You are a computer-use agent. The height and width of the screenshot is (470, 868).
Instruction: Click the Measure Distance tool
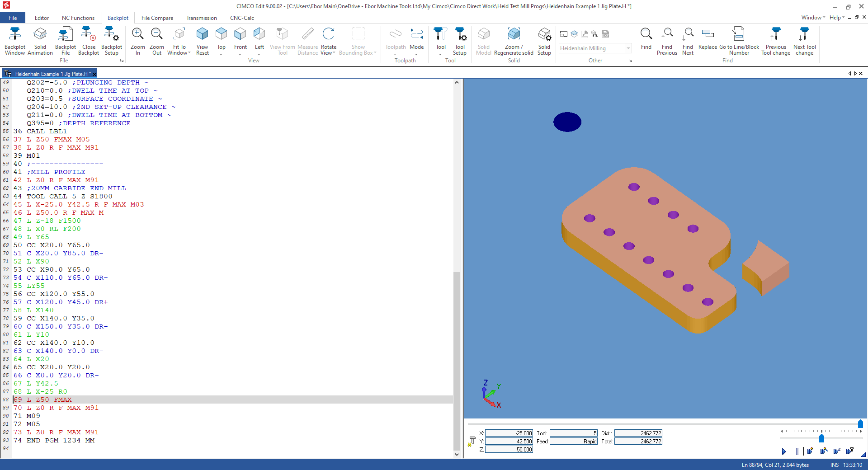[307, 41]
